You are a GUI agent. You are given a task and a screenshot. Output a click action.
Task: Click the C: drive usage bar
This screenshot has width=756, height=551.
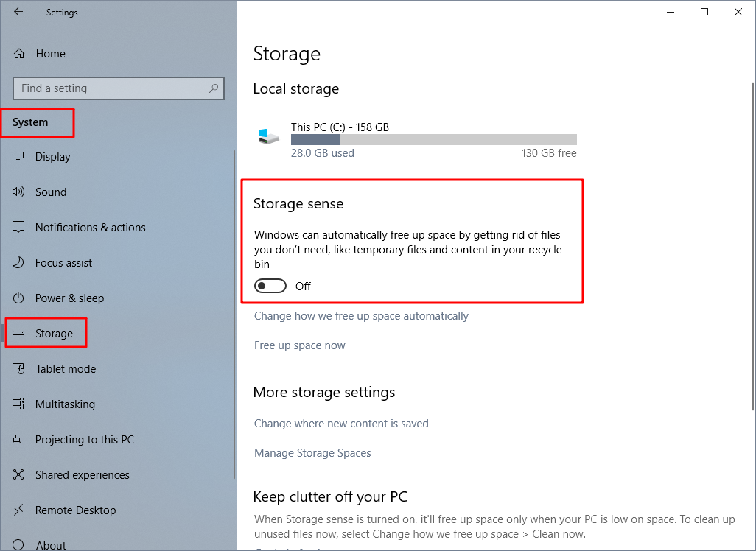pos(434,139)
